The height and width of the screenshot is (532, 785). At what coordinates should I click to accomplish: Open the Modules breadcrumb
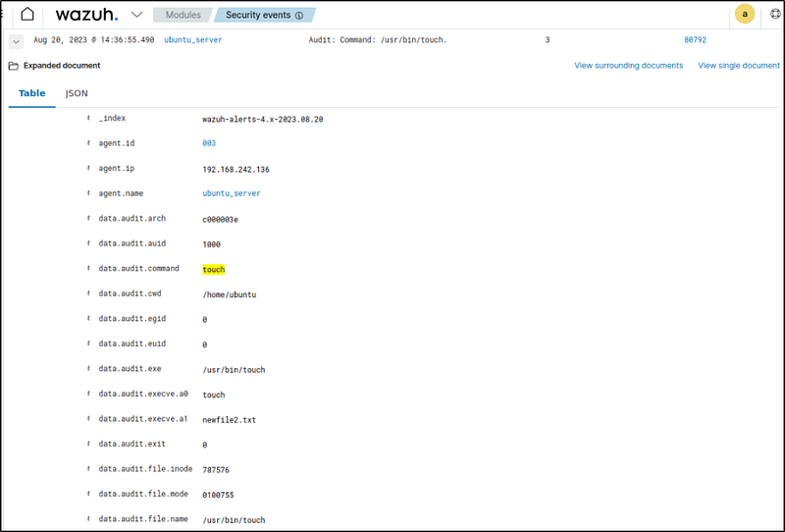(183, 16)
